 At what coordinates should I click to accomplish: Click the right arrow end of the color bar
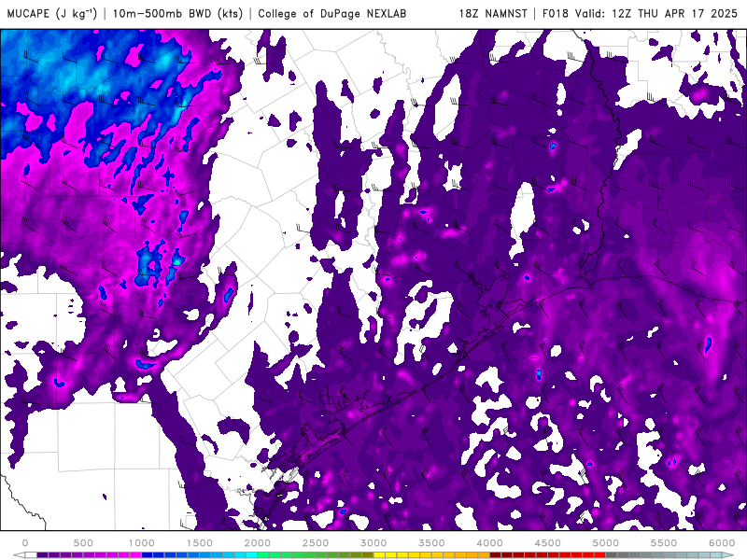(729, 555)
